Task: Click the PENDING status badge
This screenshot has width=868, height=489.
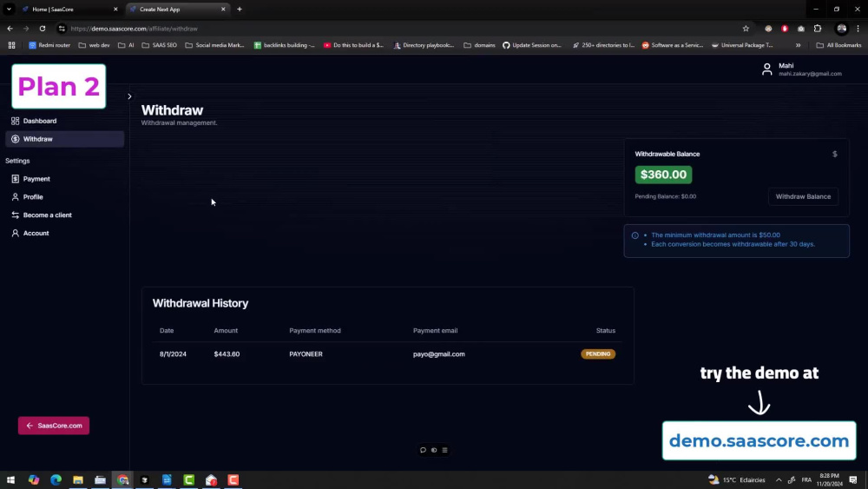Action: coord(598,354)
